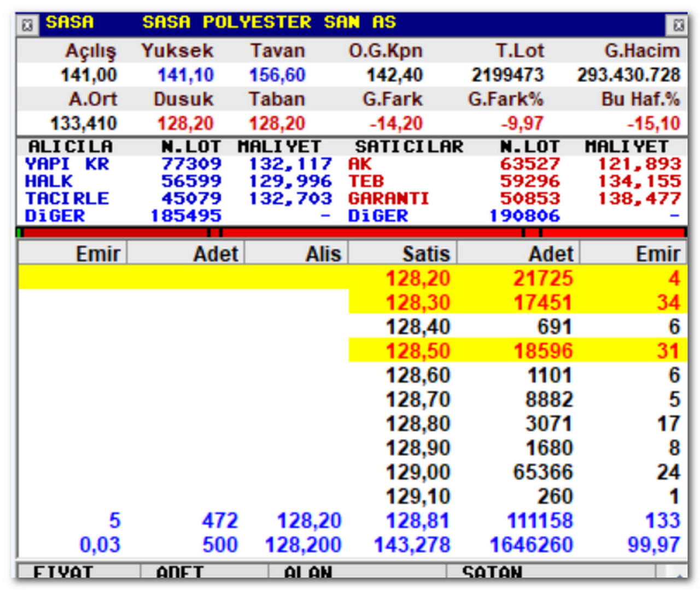The image size is (700, 590).
Task: Select the TEB seller entry
Action: click(515, 181)
